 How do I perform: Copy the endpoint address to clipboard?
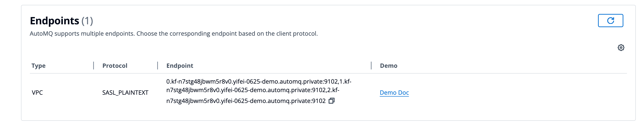(x=331, y=101)
